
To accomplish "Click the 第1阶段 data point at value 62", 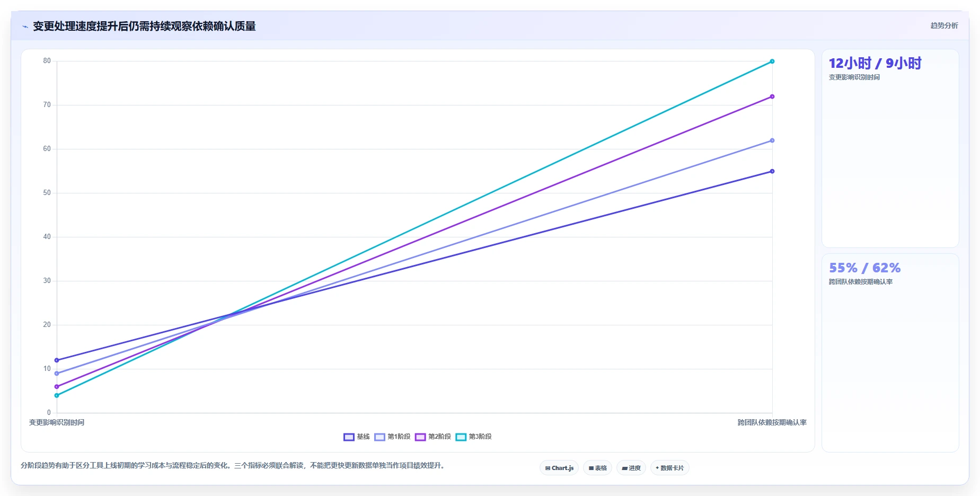I will pos(772,140).
